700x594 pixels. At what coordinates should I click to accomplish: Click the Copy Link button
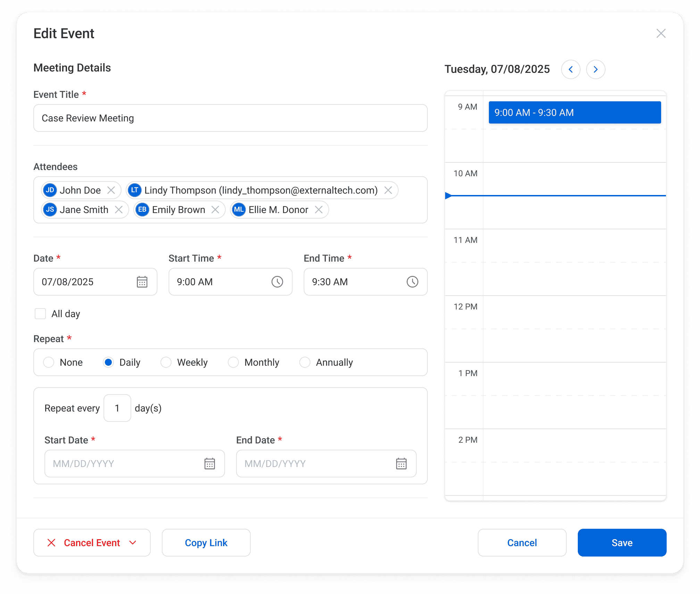coord(206,543)
